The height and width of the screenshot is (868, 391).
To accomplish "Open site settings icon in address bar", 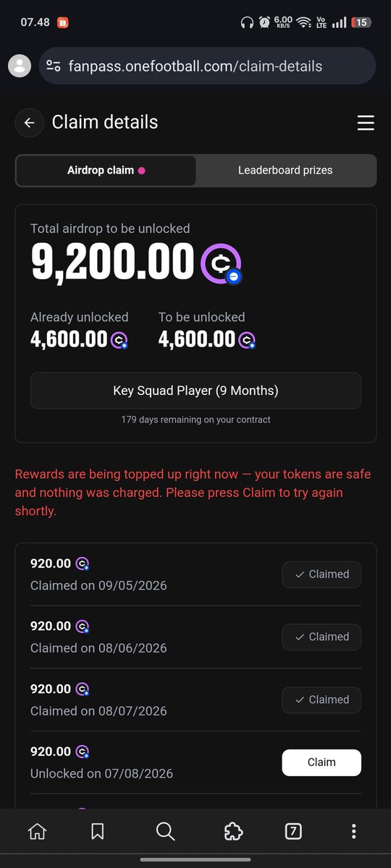I will pos(54,66).
